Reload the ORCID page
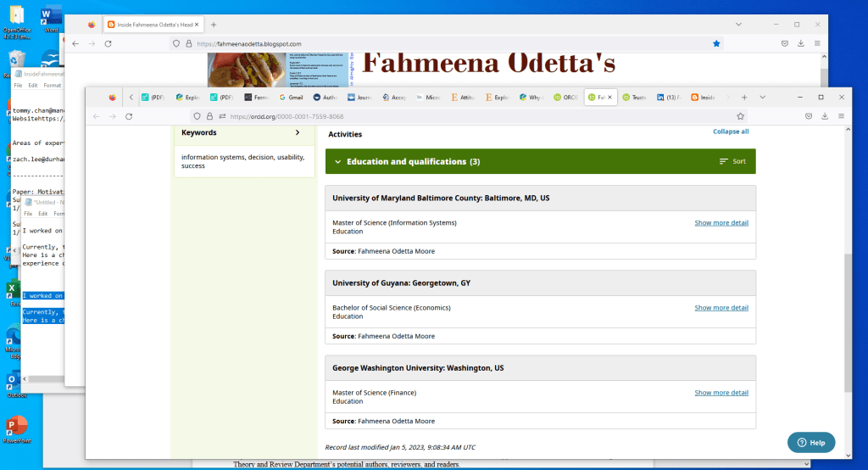The image size is (868, 470). tap(129, 116)
